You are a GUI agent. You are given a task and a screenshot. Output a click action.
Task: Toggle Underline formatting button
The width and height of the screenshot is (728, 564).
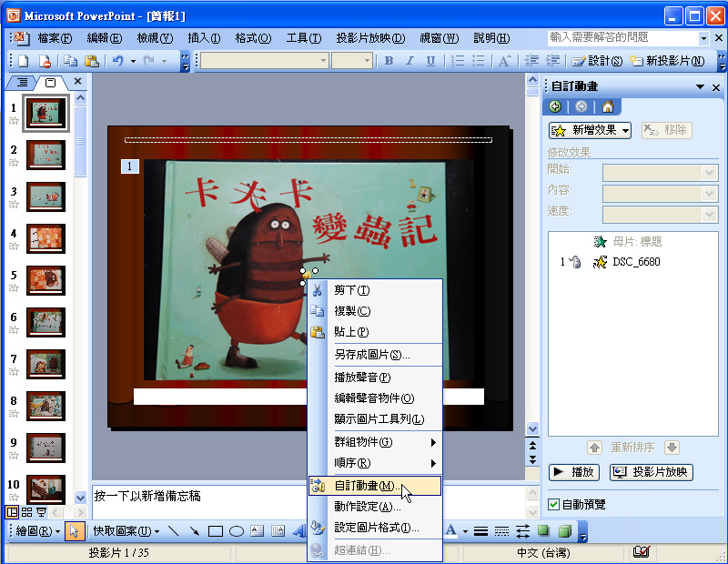(430, 61)
